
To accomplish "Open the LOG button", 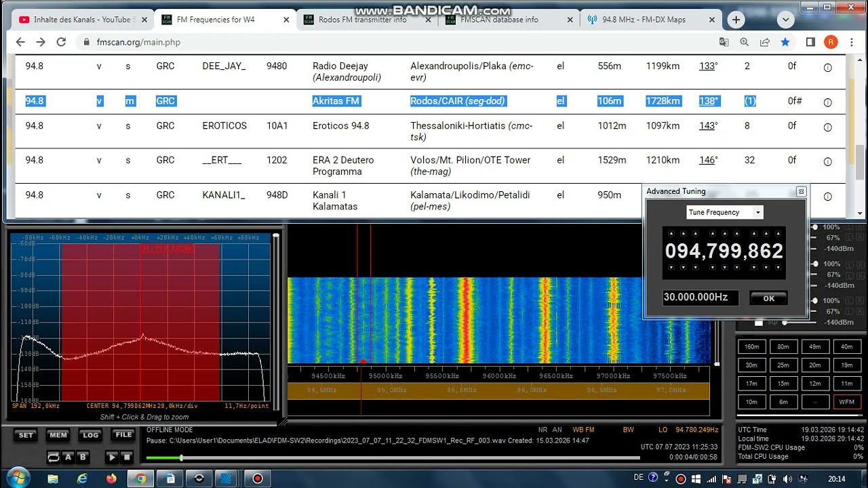I will point(90,435).
